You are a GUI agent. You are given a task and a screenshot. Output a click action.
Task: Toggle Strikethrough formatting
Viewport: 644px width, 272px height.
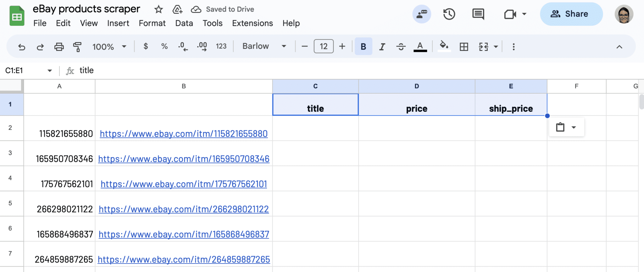[401, 47]
